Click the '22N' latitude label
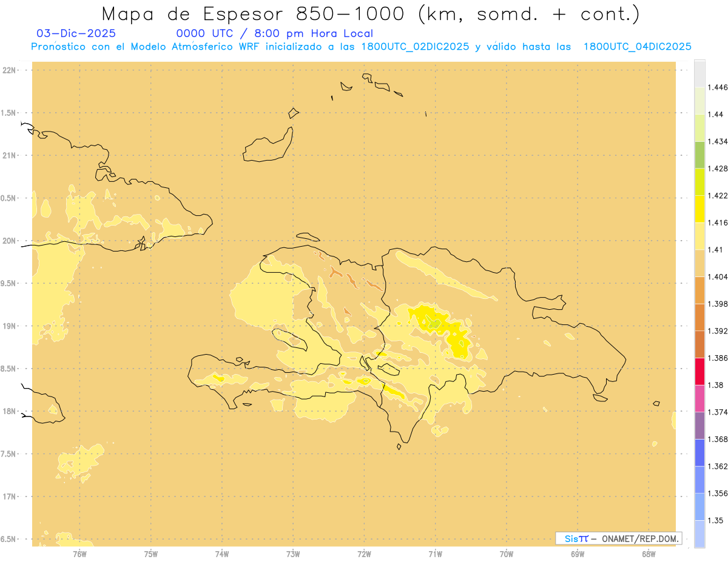This screenshot has height=562, width=728. (9, 70)
